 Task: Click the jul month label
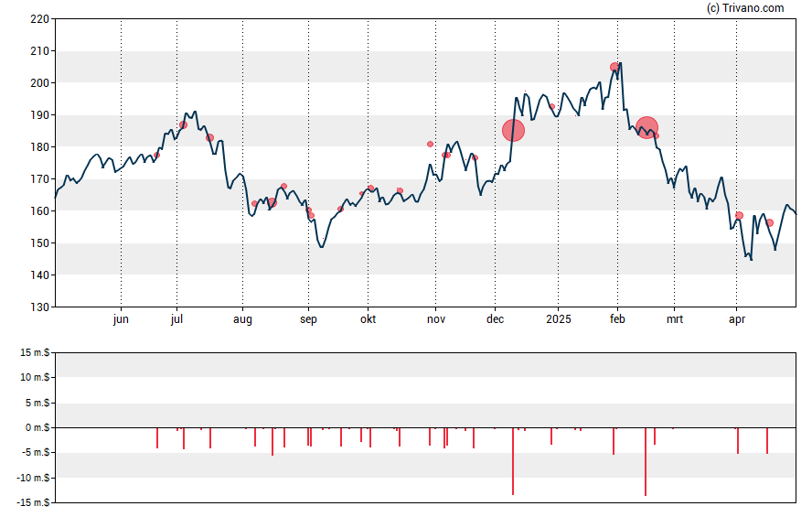coord(176,319)
